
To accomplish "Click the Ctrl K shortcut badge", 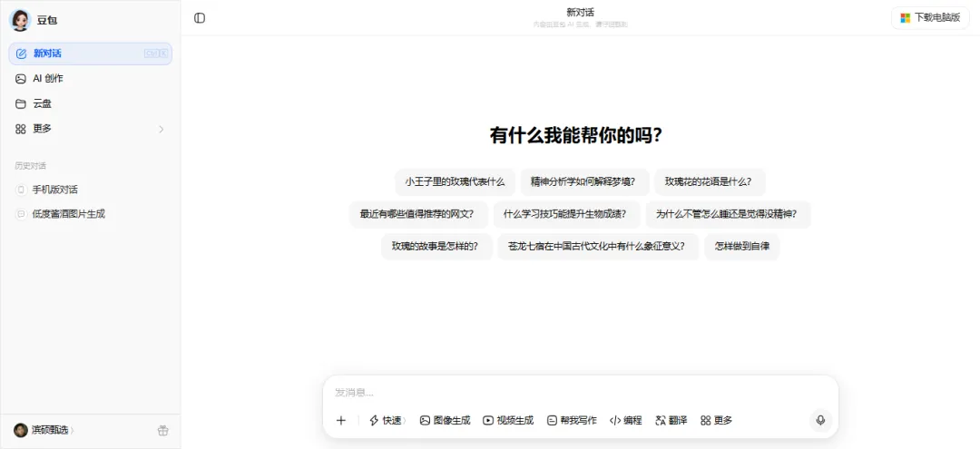I will (156, 54).
